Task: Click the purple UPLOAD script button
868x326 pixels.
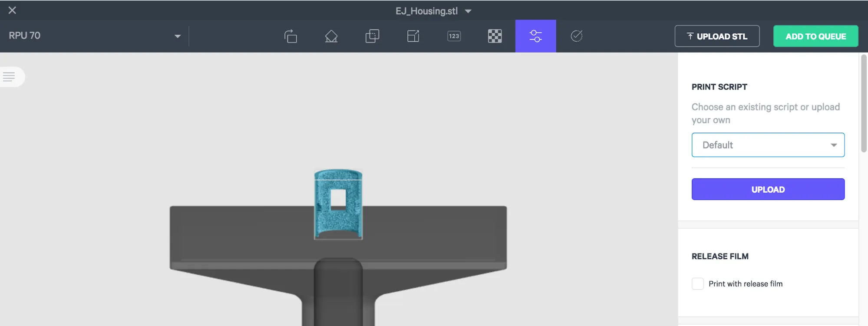Action: pos(768,189)
